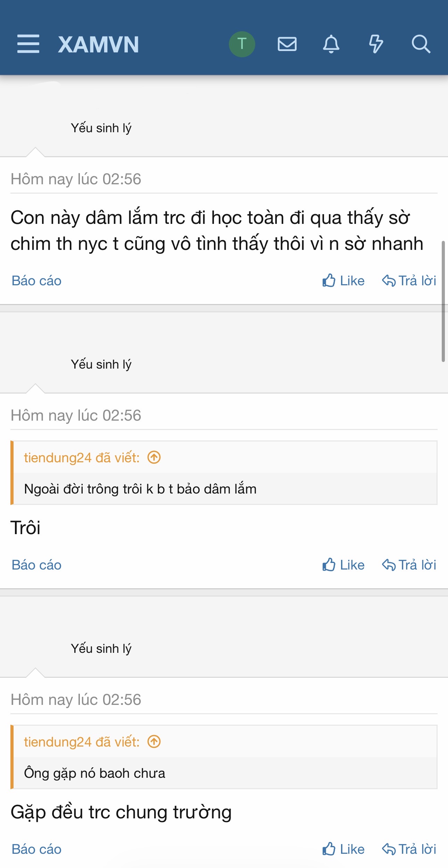Open the search magnifier icon
Screen dimensions: 448x868
click(x=421, y=44)
